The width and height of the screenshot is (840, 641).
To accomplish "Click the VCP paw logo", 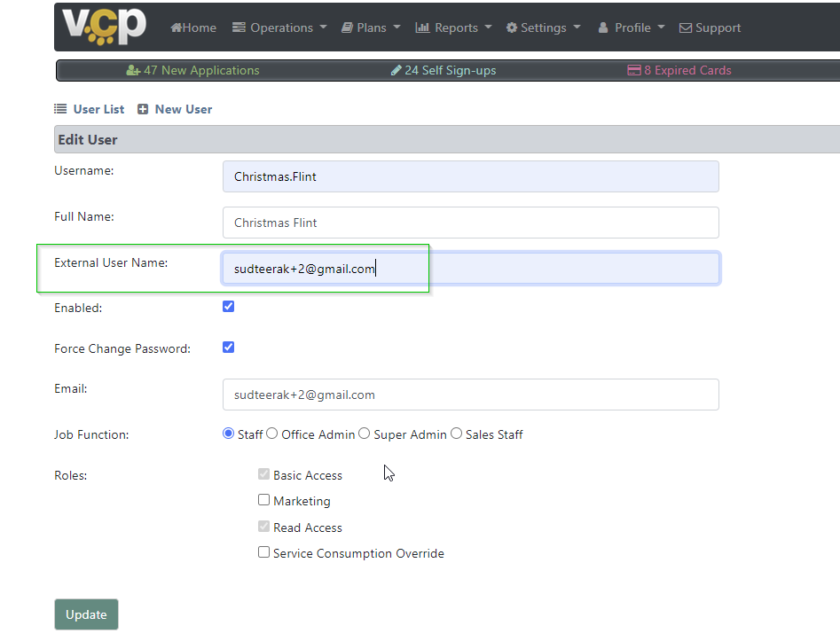I will coord(104,25).
